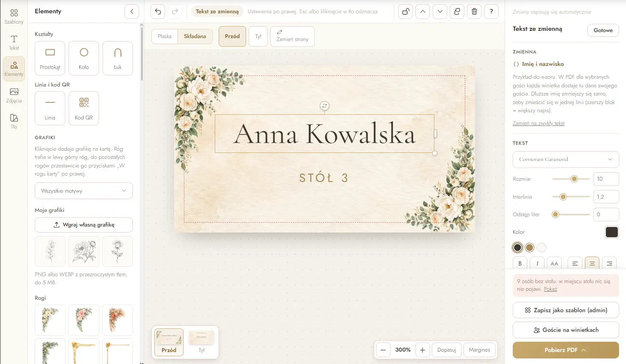Click the redo arrow icon
The height and width of the screenshot is (364, 626).
tap(175, 12)
